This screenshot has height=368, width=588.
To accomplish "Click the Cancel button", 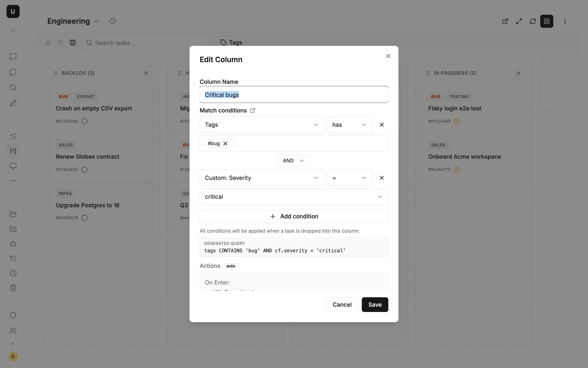I will 342,304.
